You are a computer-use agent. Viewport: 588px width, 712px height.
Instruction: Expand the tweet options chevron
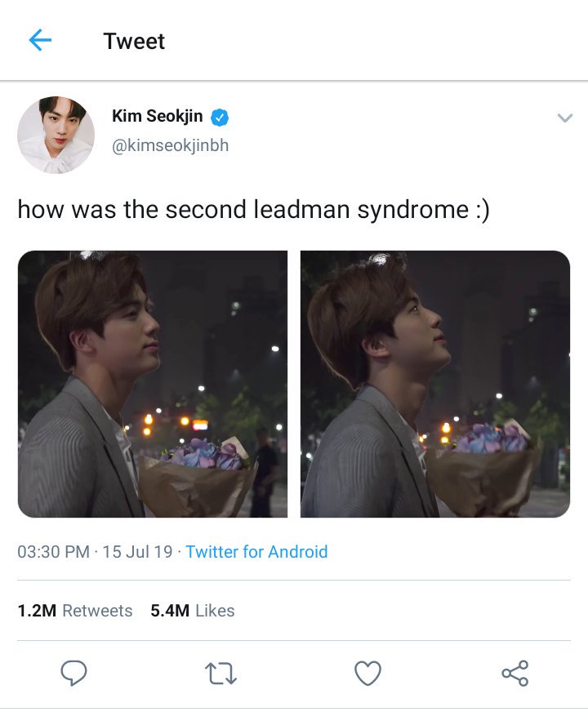point(565,118)
